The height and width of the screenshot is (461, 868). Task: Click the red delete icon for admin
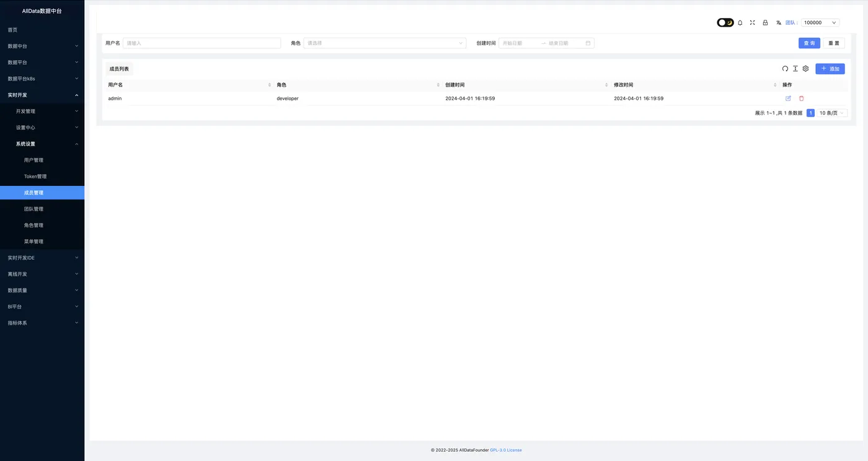pos(801,99)
